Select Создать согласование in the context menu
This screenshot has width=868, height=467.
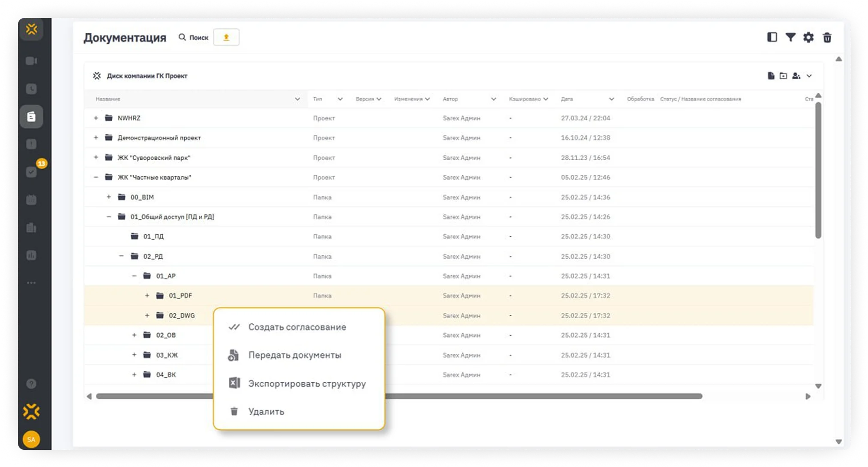[296, 327]
